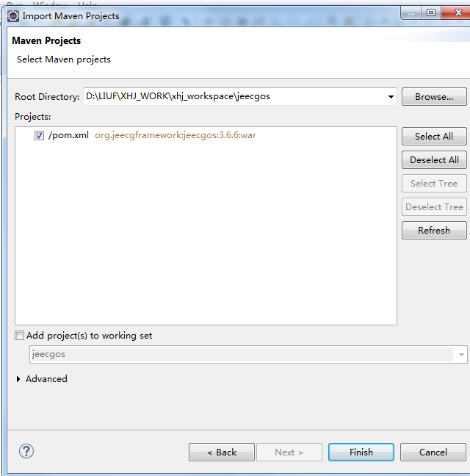This screenshot has width=470, height=476.
Task: Click the /pom.xml label text
Action: (x=68, y=135)
